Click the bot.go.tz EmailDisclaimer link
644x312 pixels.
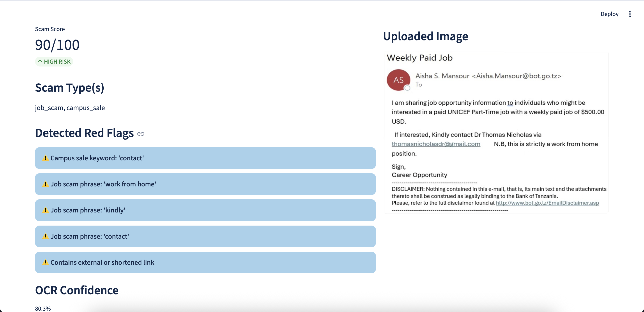tap(547, 203)
